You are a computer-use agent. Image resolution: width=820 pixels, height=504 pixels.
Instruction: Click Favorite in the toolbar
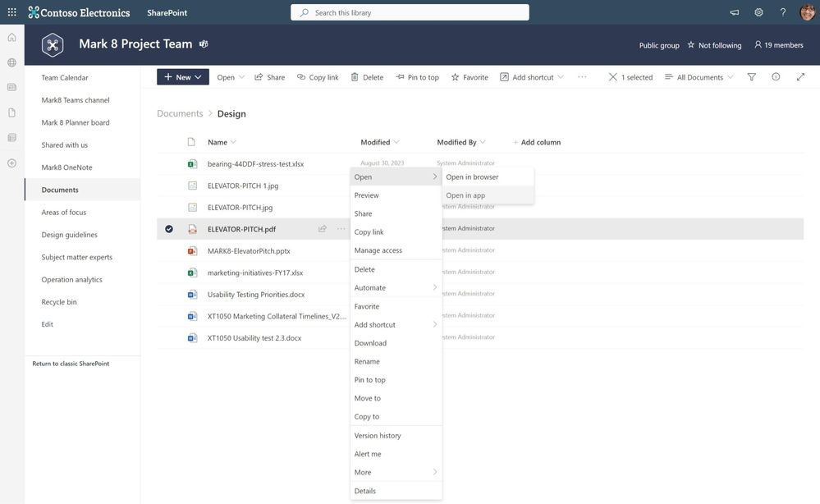click(x=470, y=77)
